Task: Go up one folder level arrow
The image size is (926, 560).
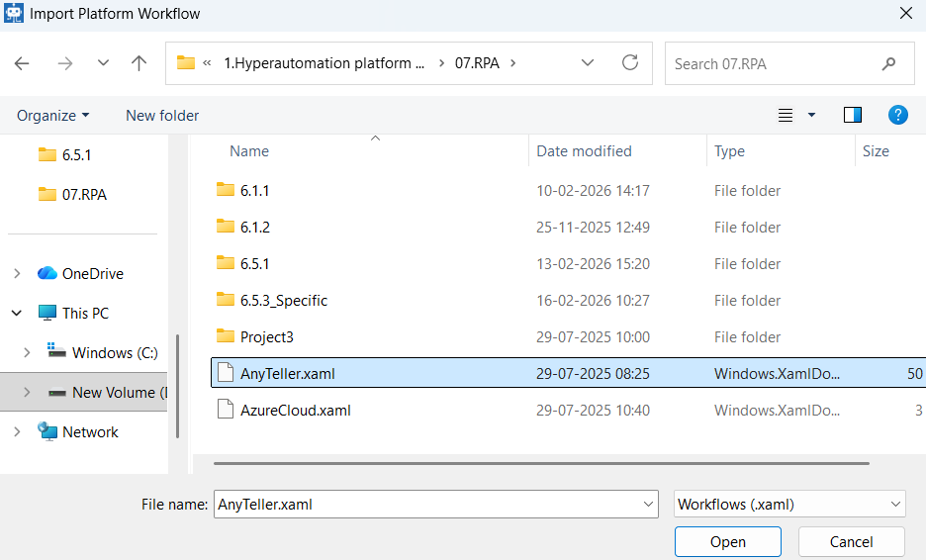Action: click(139, 63)
